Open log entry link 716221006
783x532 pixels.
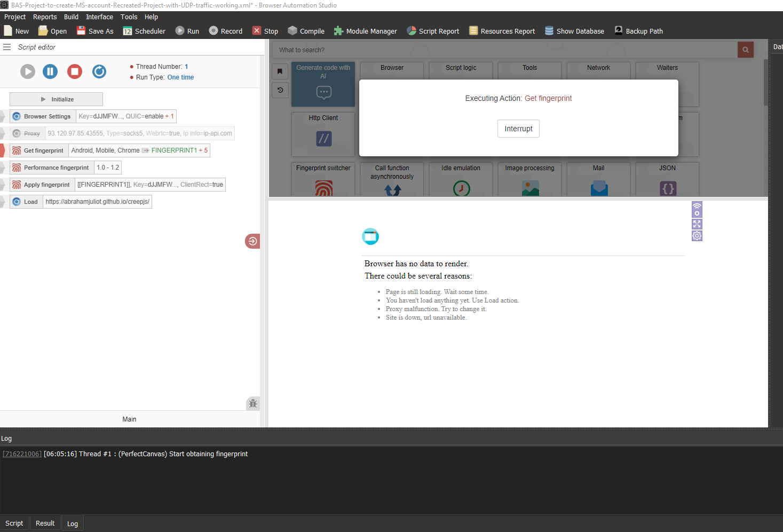(x=22, y=454)
